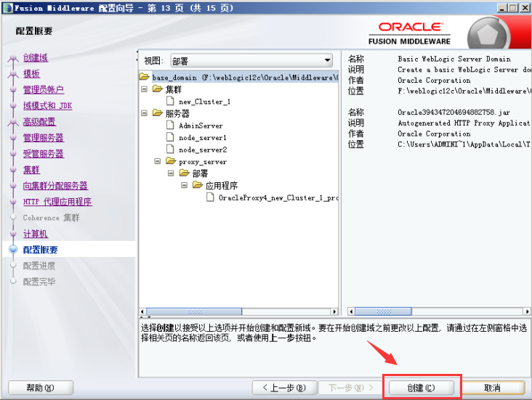Click the 应用程序 folder icon
The image size is (532, 400).
click(198, 185)
